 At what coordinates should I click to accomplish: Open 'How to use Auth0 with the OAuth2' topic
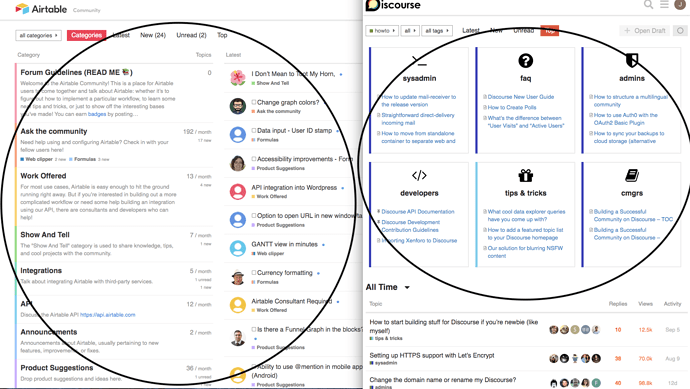tap(625, 119)
